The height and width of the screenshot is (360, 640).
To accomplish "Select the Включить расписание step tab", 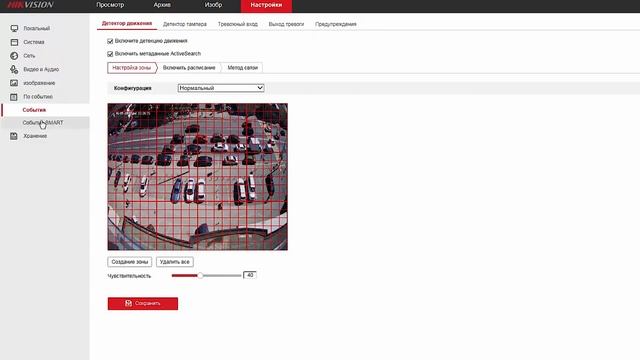I will tap(189, 68).
